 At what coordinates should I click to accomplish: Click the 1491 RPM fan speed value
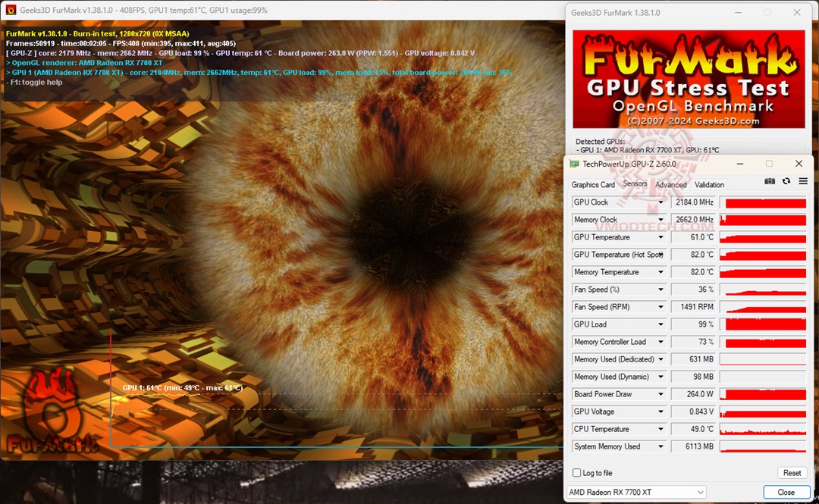692,307
